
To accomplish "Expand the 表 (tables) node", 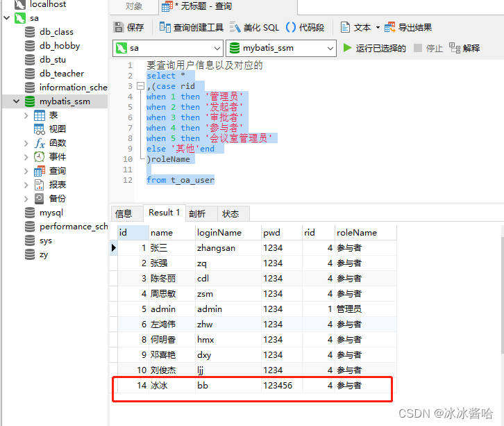I will pyautogui.click(x=26, y=115).
